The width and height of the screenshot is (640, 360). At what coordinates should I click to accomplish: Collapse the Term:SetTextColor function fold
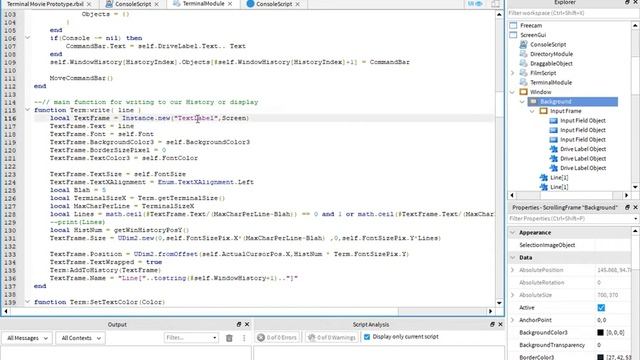coord(28,302)
